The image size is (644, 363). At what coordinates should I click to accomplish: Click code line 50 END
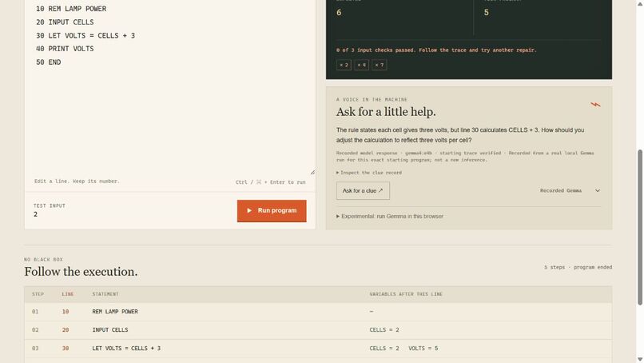click(x=49, y=62)
